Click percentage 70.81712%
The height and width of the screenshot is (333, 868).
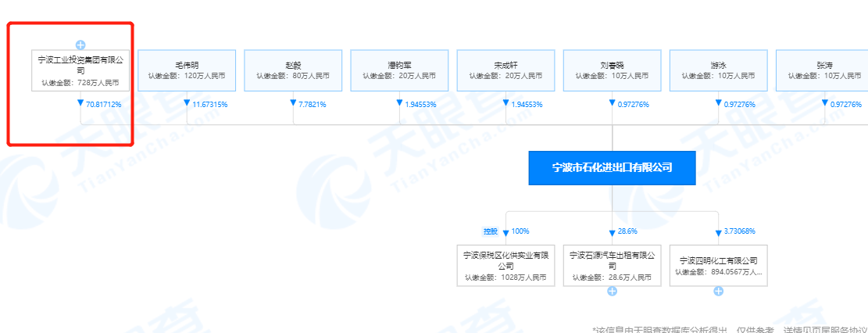[102, 104]
